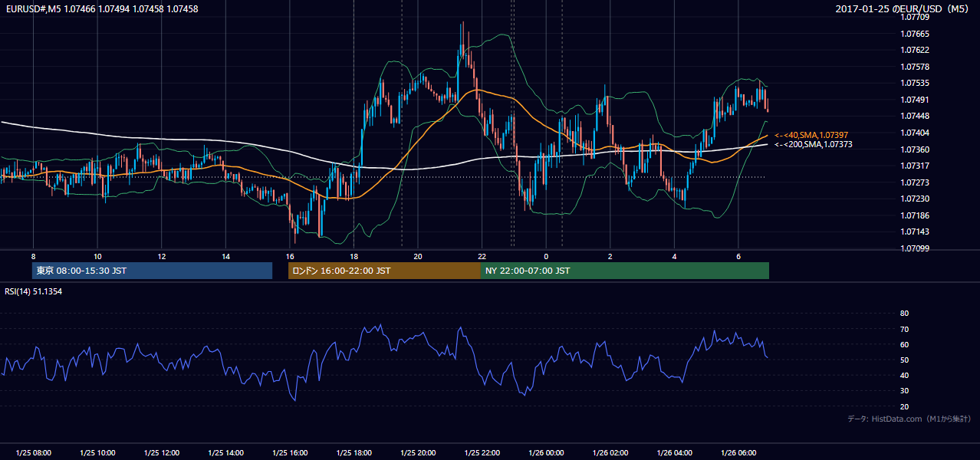Click the hour 20 label under price chart
The height and width of the screenshot is (460, 980).
[x=418, y=256]
